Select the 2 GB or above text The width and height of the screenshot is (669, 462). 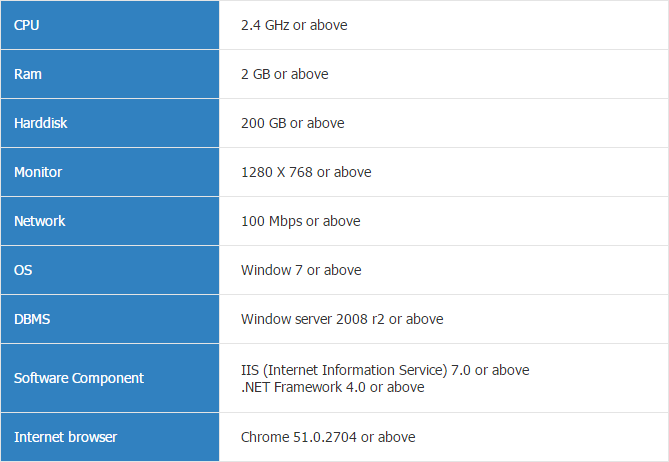pyautogui.click(x=285, y=74)
